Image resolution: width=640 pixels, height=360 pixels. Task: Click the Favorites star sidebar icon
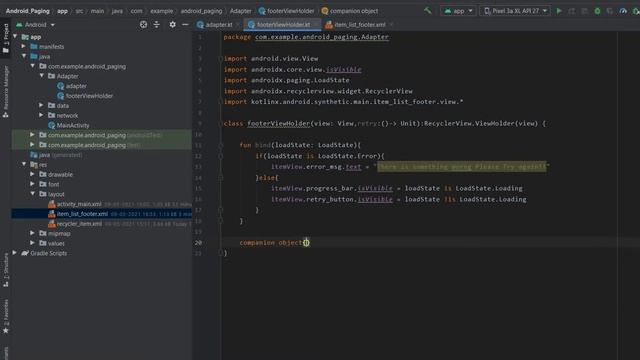tap(6, 330)
